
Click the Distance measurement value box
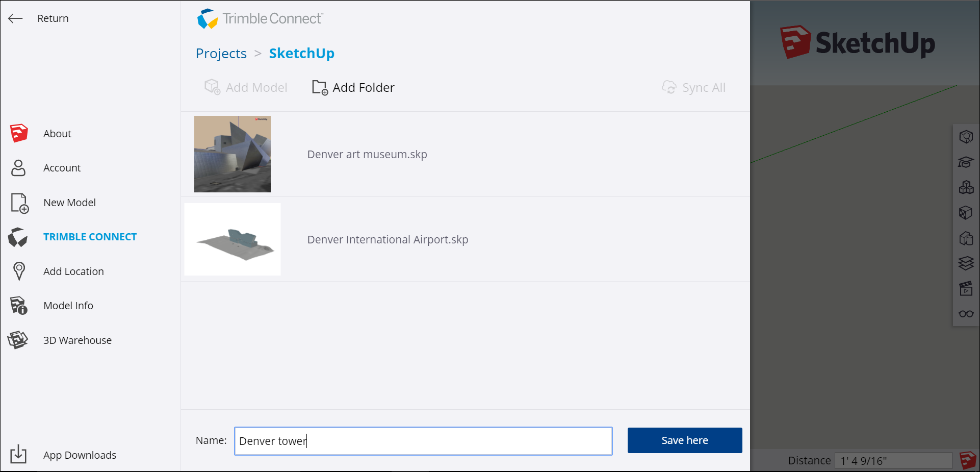point(893,461)
